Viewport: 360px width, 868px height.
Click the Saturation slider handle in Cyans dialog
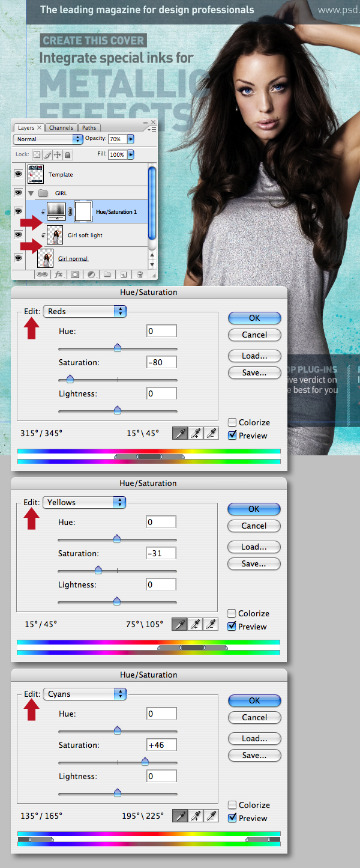point(145,761)
